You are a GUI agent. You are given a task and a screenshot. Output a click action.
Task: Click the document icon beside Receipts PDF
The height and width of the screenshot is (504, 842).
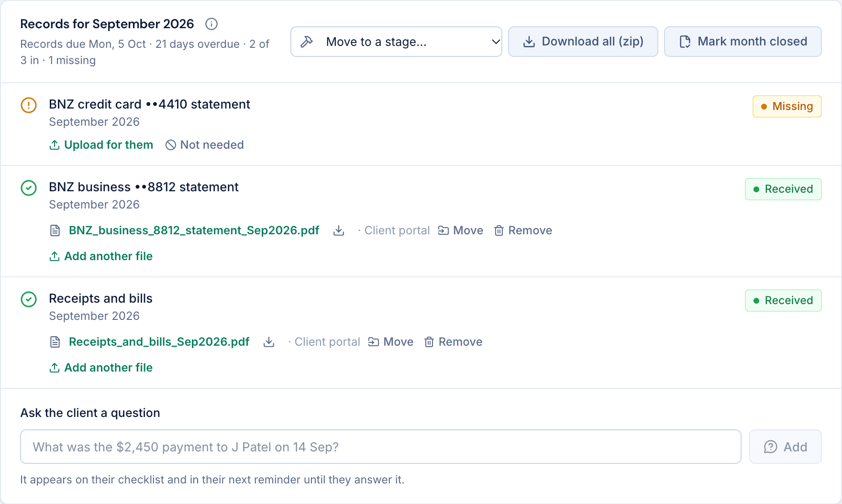pyautogui.click(x=55, y=342)
